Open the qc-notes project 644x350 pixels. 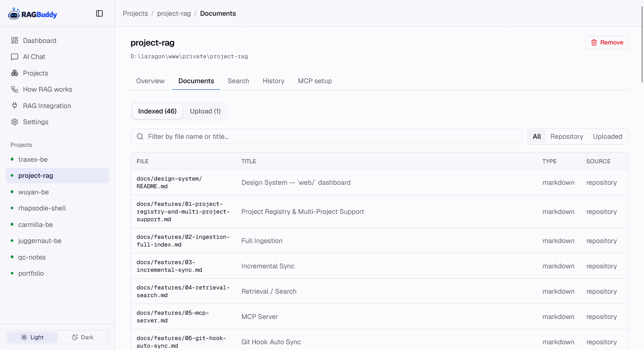(57, 257)
